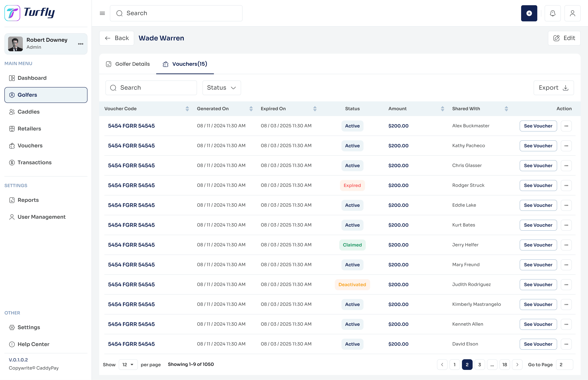
Task: Click the notification bell icon
Action: 553,13
